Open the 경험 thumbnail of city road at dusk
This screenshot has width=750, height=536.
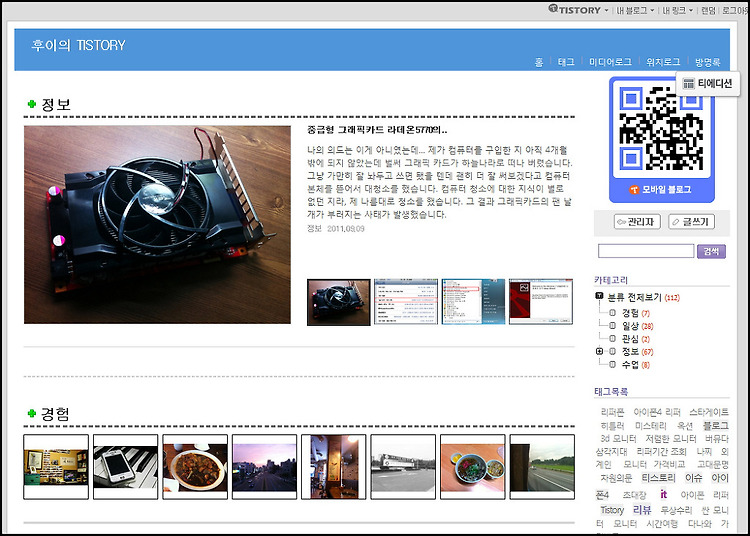point(265,467)
